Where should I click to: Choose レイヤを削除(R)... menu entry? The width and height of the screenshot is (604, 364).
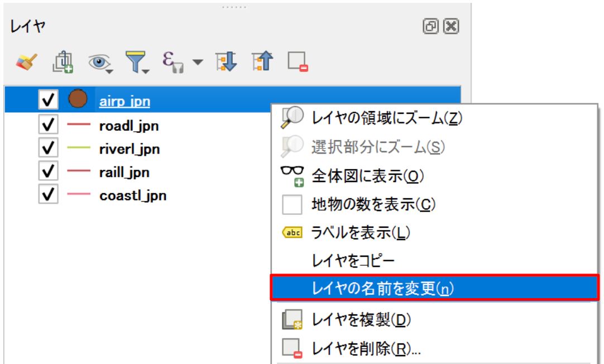[x=434, y=348]
